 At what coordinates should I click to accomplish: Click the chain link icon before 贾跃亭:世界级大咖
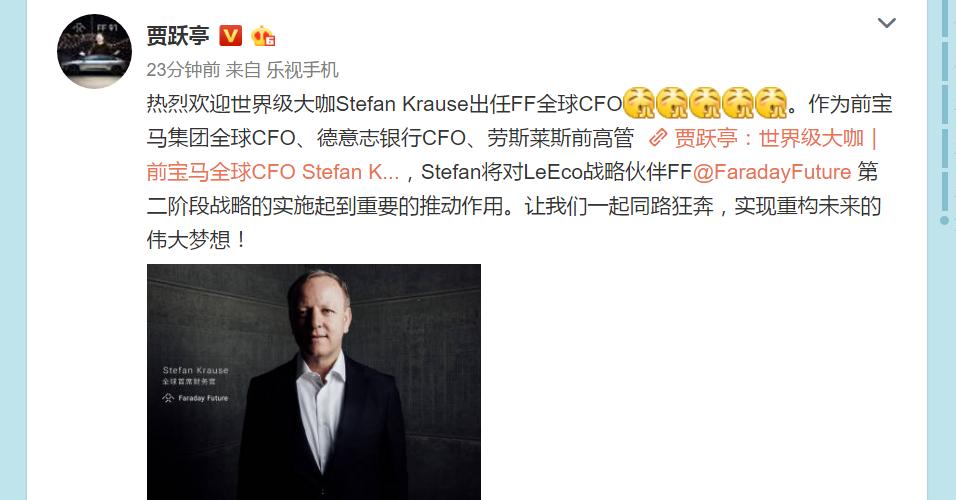click(x=657, y=138)
